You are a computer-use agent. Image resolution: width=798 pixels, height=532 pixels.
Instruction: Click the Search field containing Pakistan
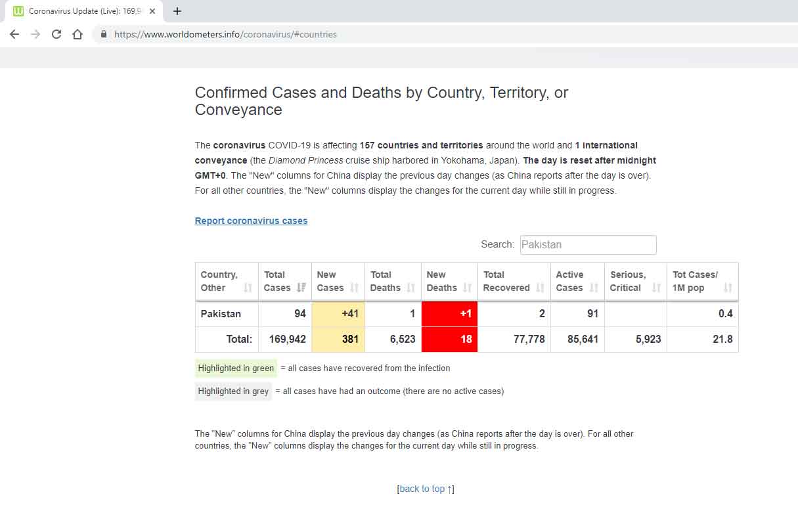(588, 244)
